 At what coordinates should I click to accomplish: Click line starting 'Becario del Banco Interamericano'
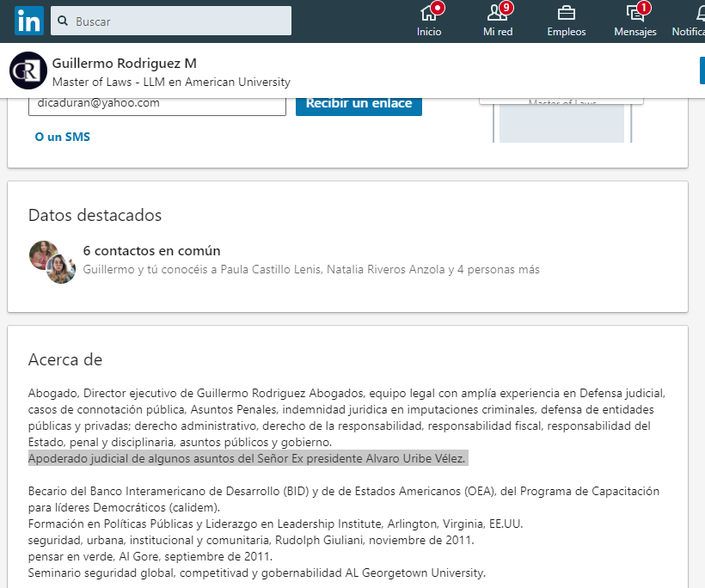pyautogui.click(x=344, y=491)
